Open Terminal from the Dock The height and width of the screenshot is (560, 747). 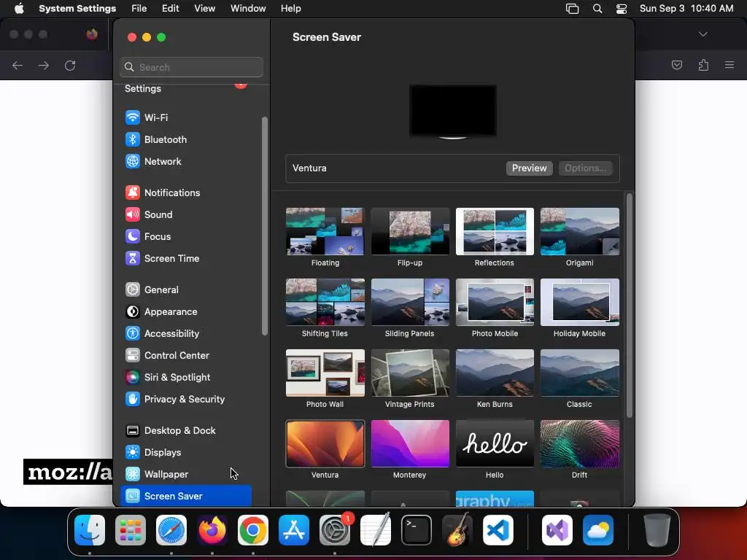pos(417,530)
